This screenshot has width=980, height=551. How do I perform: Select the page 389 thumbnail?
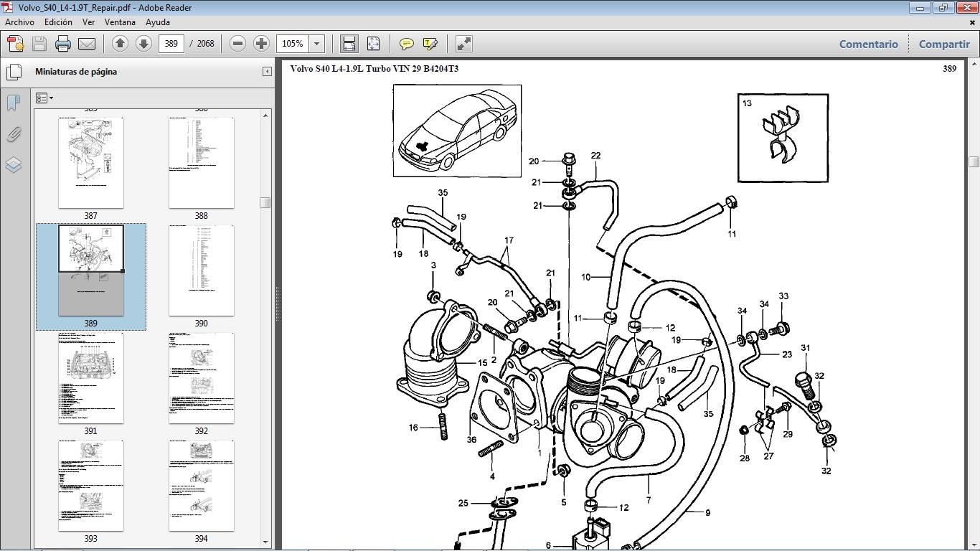(91, 270)
